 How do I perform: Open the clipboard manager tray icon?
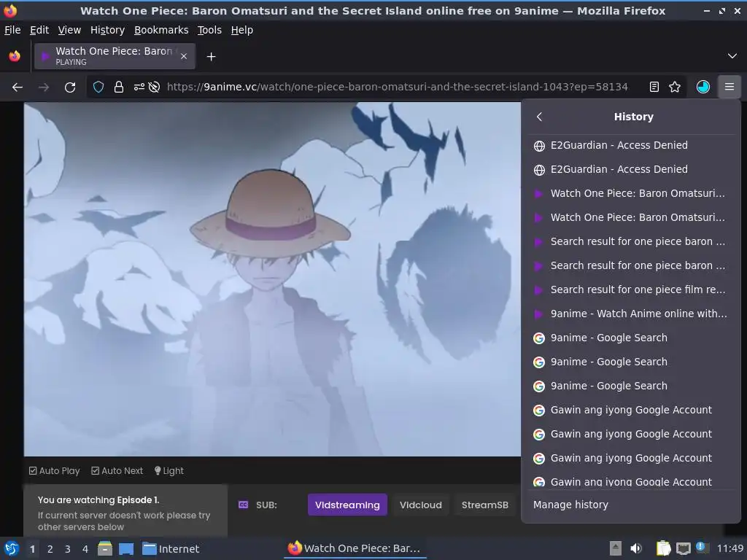663,548
